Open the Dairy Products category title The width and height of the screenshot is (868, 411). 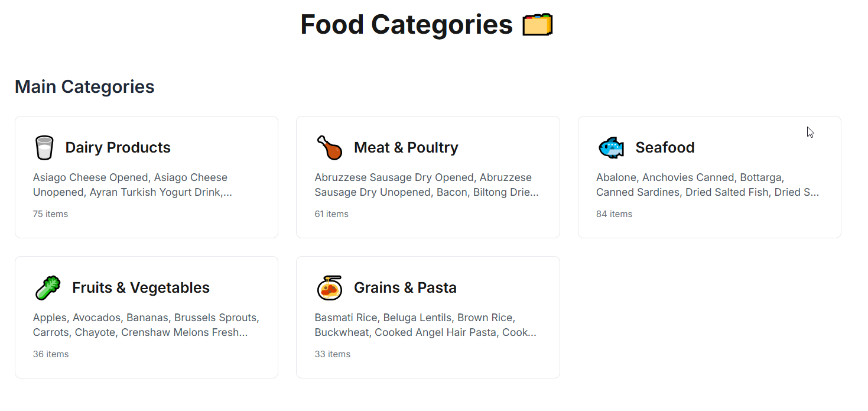pyautogui.click(x=118, y=147)
